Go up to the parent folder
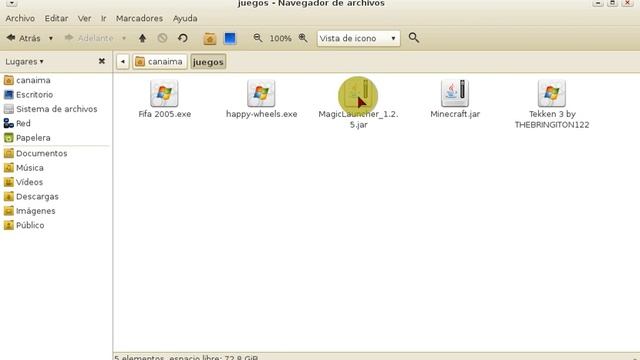Screen dimensions: 640x360 pyautogui.click(x=142, y=38)
